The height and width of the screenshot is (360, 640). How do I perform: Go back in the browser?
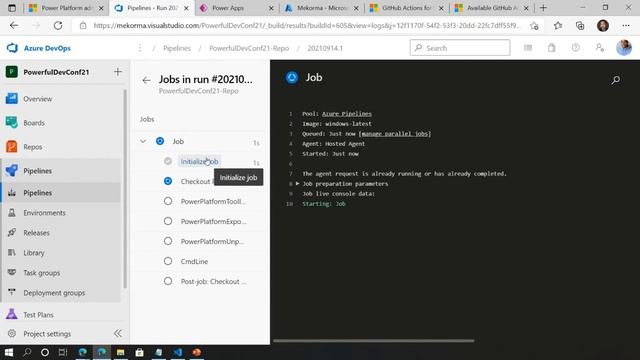pos(14,26)
